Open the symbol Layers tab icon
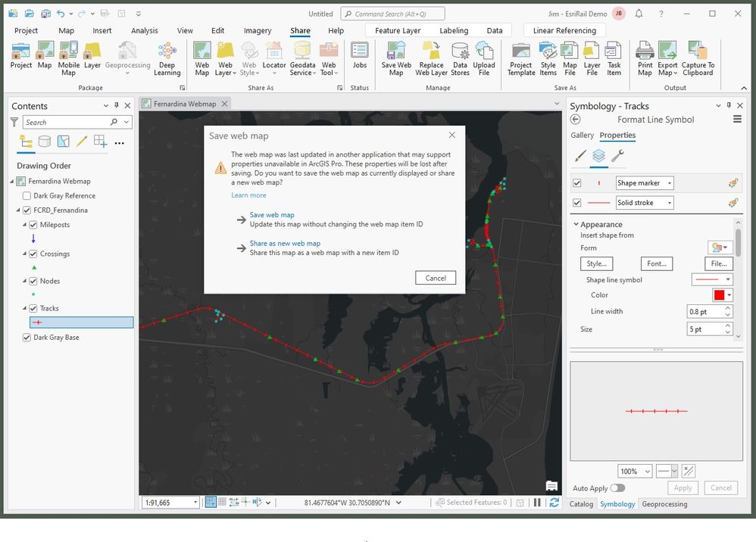Screen dimensions: 756x542 [x=599, y=156]
